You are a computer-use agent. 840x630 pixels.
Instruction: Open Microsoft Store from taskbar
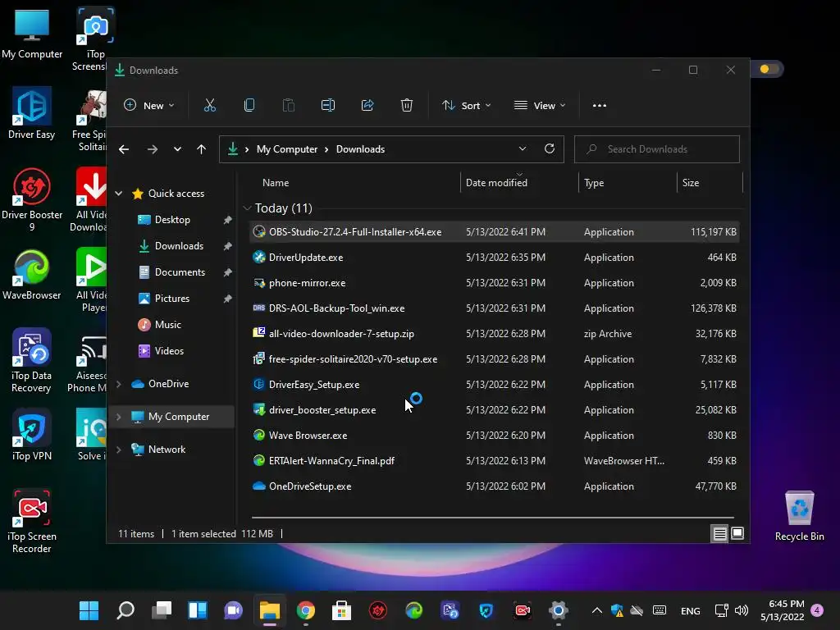coord(341,610)
